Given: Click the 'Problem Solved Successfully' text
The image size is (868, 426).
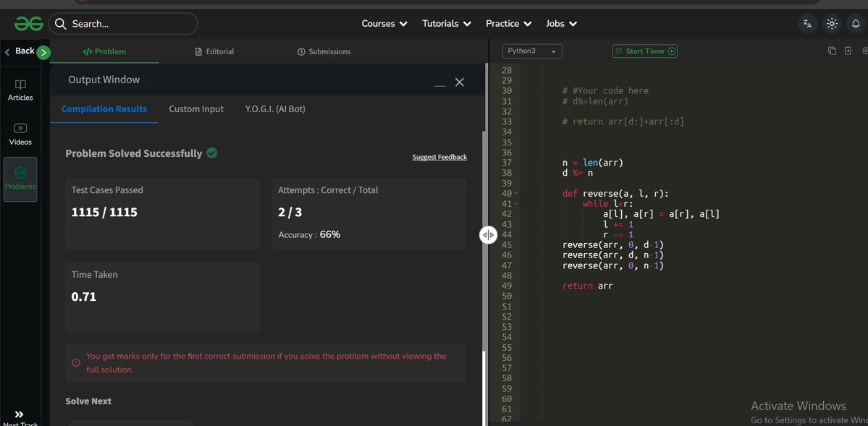Looking at the screenshot, I should click(133, 153).
